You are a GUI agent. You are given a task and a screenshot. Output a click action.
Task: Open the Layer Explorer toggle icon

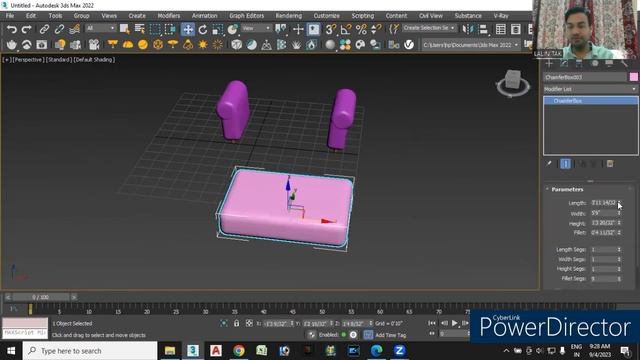pyautogui.click(x=516, y=29)
